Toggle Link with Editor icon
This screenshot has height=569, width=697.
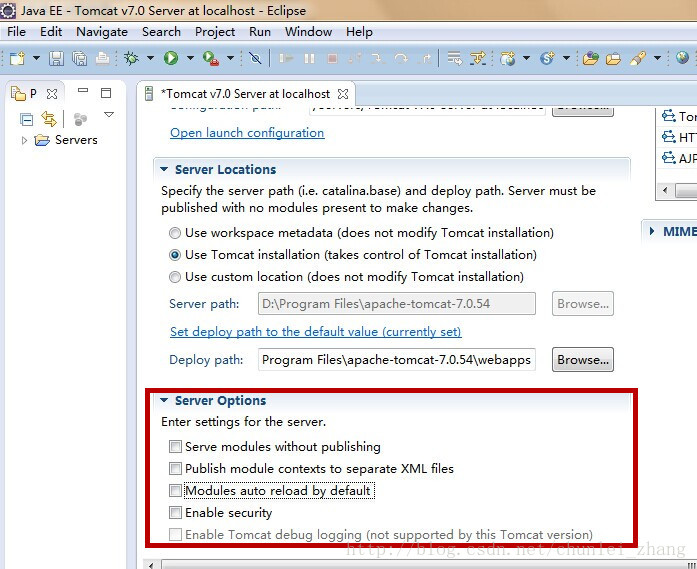[48, 119]
